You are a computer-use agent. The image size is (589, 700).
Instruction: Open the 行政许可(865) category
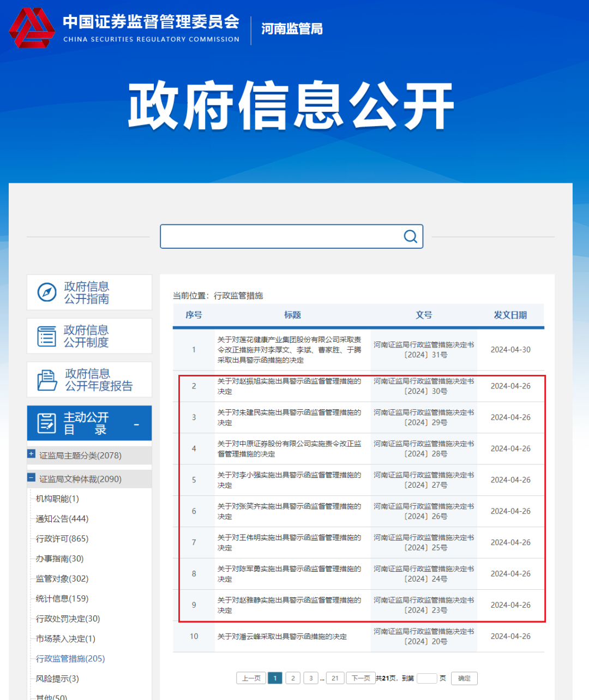pos(62,539)
